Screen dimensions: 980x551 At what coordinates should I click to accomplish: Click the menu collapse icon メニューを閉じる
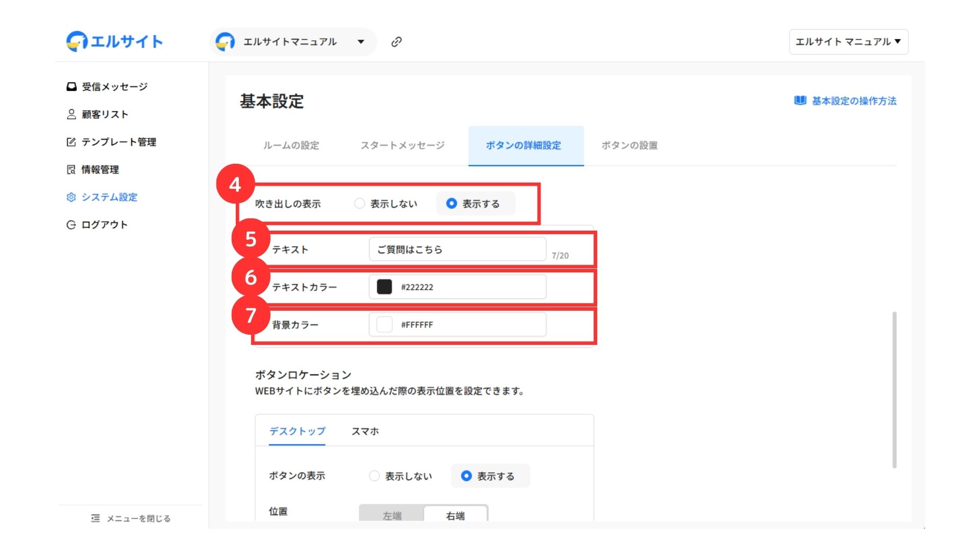point(95,518)
